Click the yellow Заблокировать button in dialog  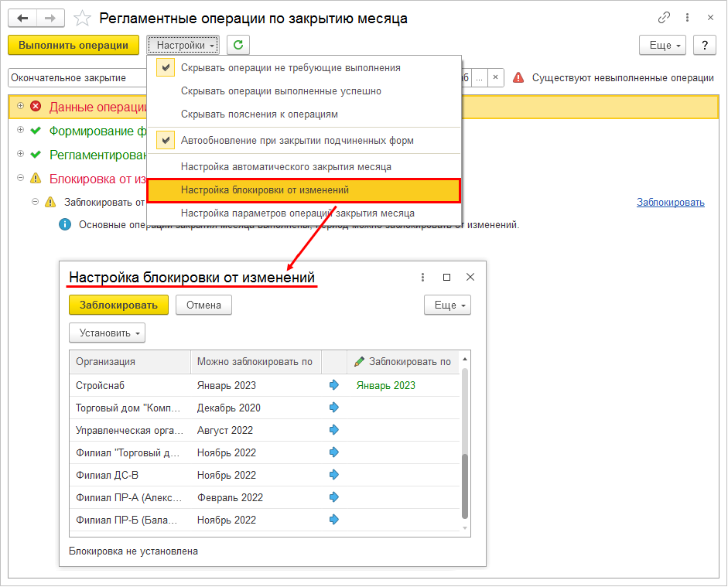(x=118, y=305)
